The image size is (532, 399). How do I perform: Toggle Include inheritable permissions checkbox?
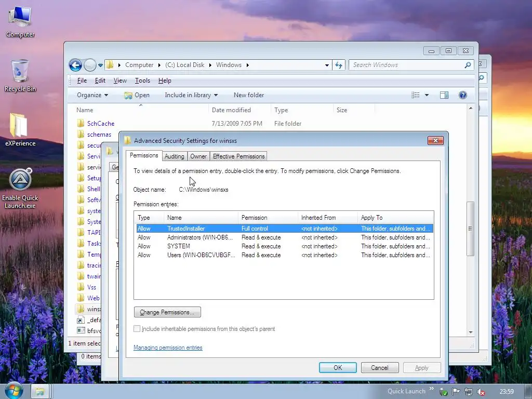tap(137, 328)
